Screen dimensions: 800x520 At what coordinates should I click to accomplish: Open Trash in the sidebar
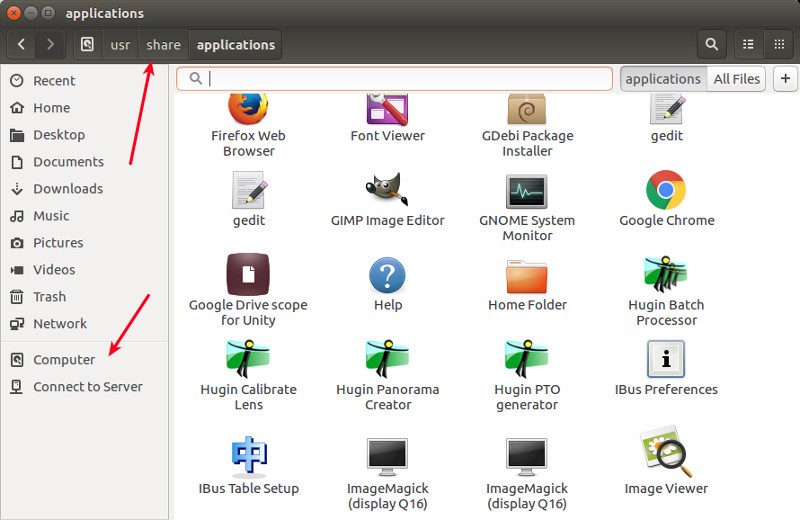point(85,296)
